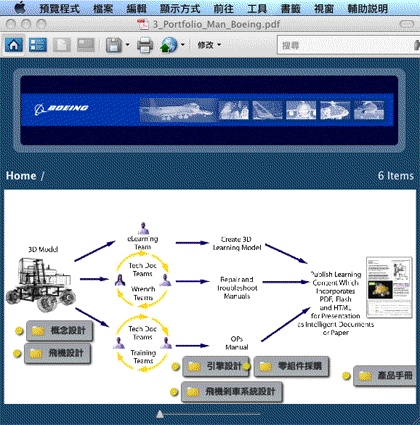The image size is (420, 425).
Task: Open the 書籤 menu
Action: (x=291, y=8)
